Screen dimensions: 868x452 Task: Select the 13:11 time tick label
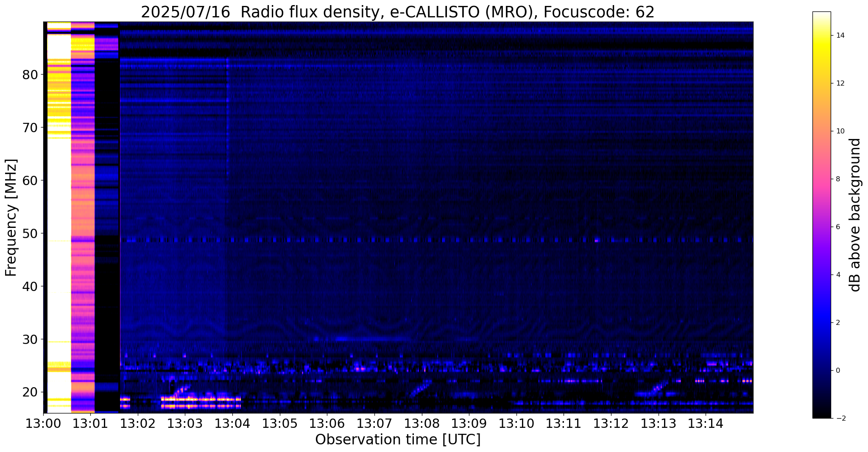tap(564, 423)
